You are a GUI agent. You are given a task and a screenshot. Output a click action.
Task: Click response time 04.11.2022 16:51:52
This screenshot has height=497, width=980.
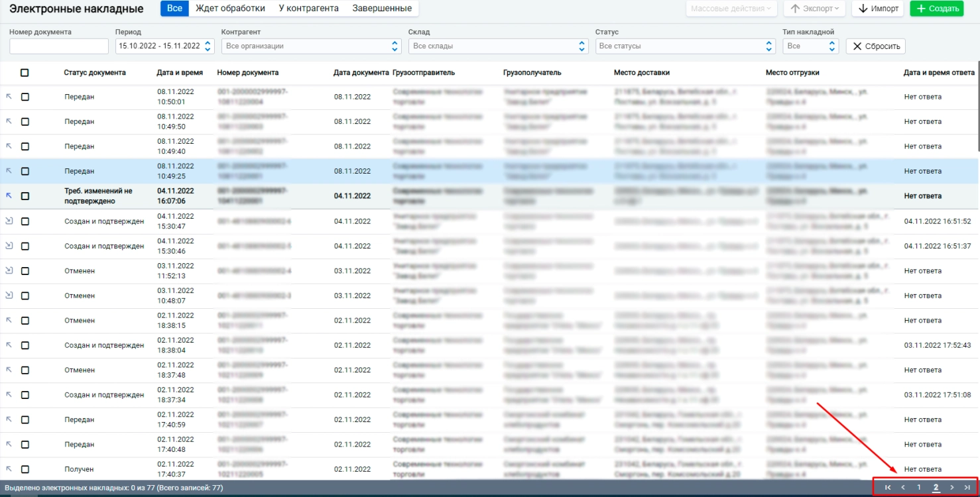tap(938, 221)
